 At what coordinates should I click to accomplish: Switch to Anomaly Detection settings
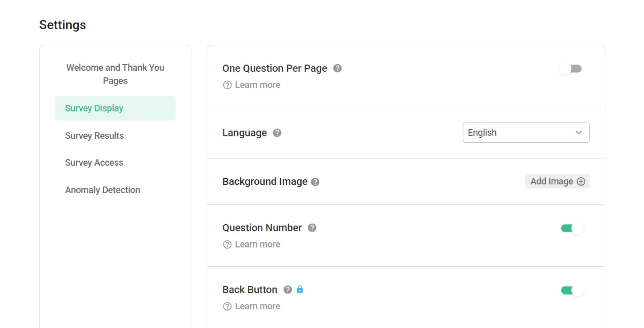pyautogui.click(x=102, y=190)
